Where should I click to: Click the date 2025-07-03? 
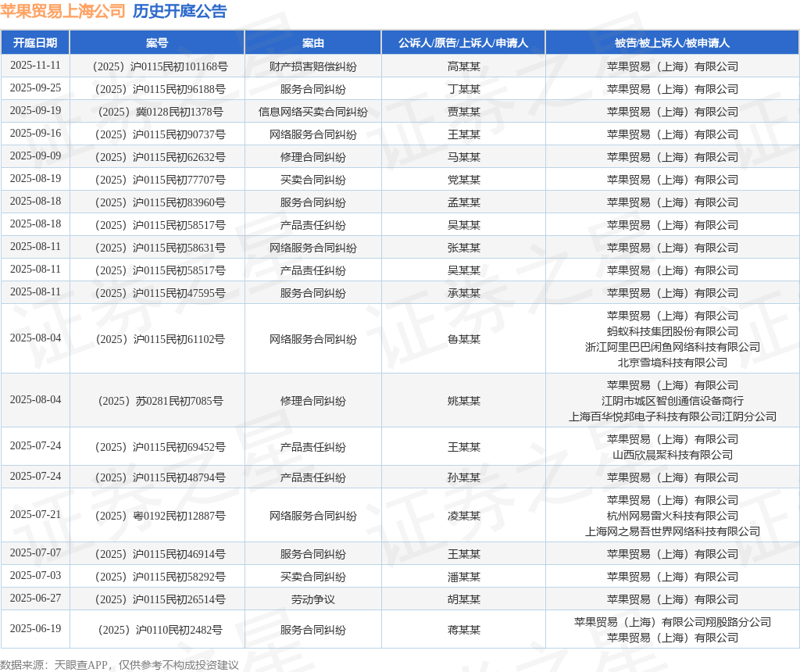click(35, 576)
